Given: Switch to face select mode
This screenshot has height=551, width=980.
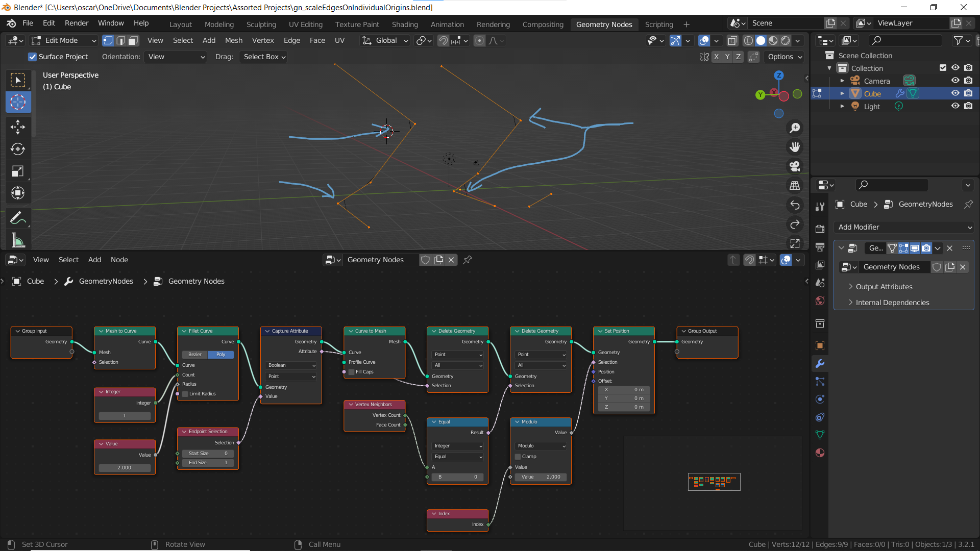Looking at the screenshot, I should (x=133, y=40).
